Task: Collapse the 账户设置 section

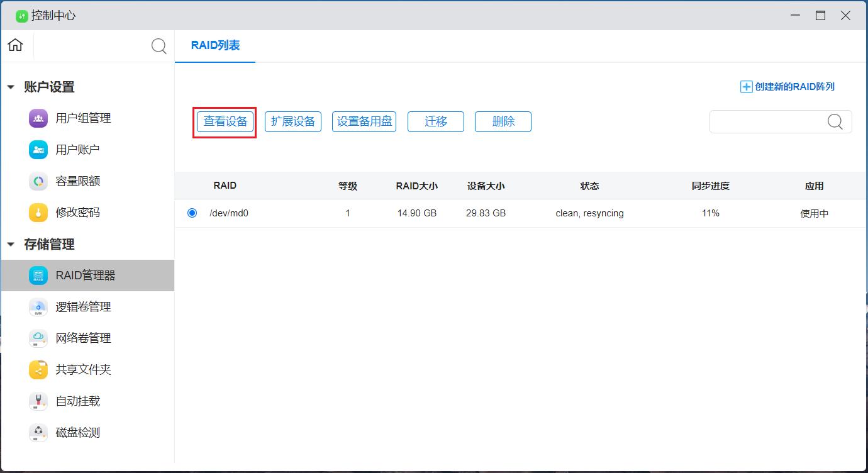Action: (11, 87)
